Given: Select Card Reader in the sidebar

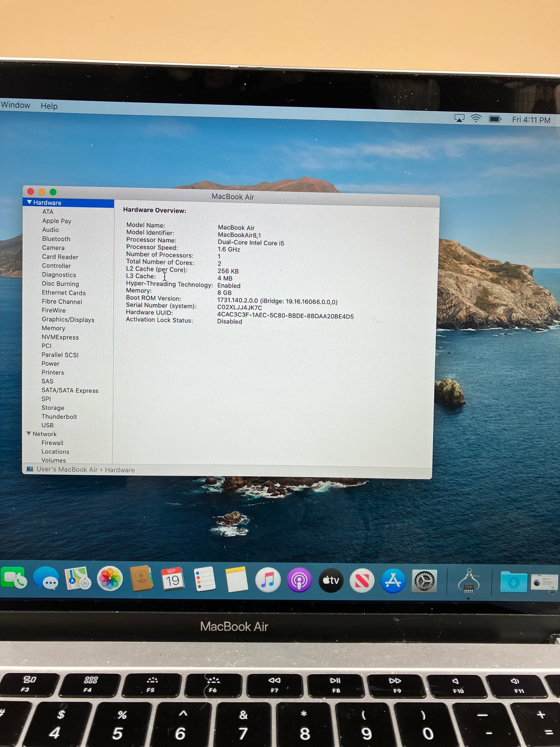Looking at the screenshot, I should [60, 257].
